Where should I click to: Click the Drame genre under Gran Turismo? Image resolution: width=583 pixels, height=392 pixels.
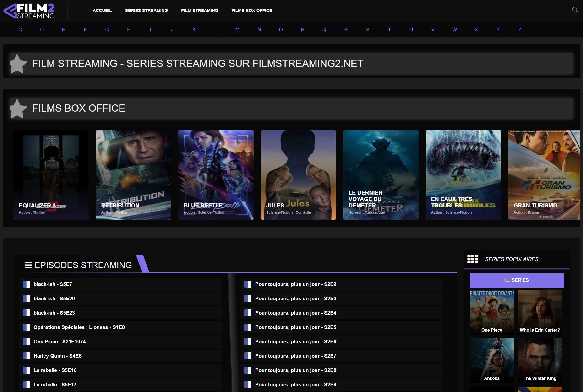(x=533, y=212)
